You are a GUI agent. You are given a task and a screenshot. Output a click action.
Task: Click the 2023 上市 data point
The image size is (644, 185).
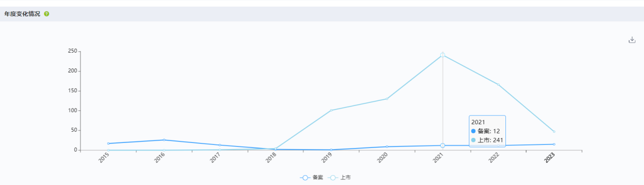[x=554, y=131]
